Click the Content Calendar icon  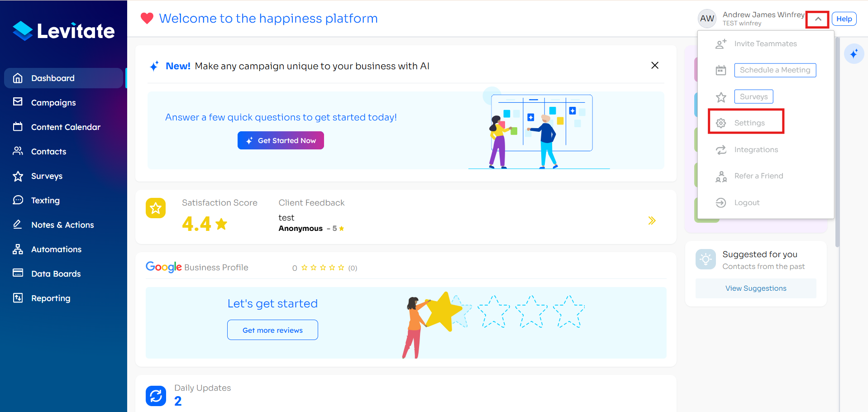coord(18,127)
